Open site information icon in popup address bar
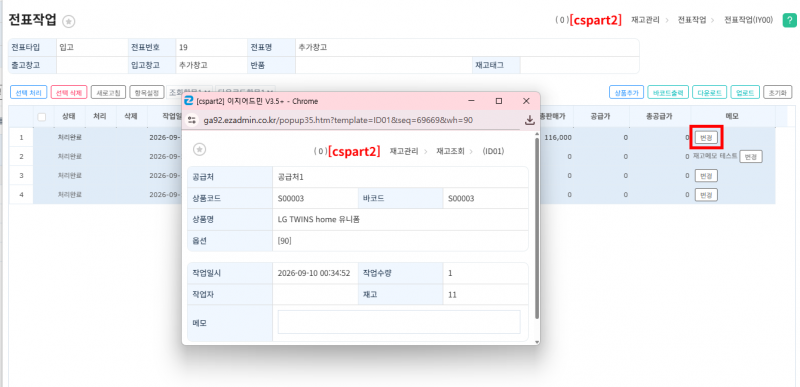The height and width of the screenshot is (387, 800). 192,120
